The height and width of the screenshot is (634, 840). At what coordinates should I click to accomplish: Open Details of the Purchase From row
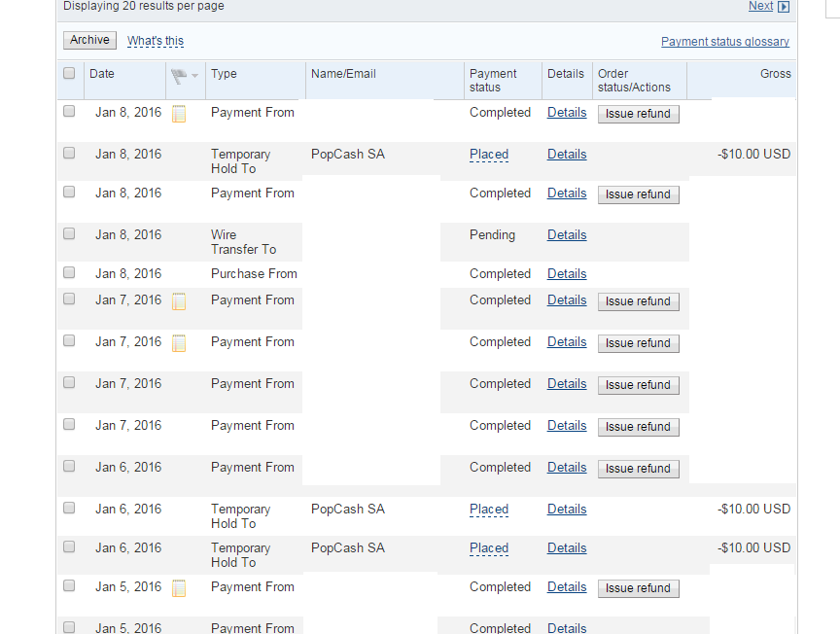(567, 274)
